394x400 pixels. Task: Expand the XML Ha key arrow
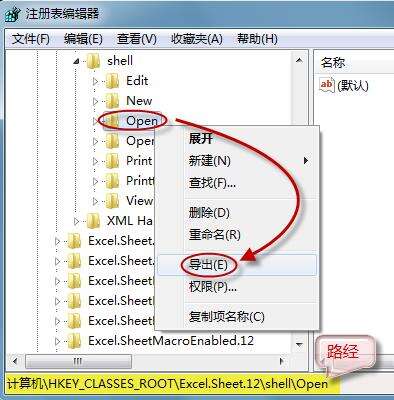point(76,221)
